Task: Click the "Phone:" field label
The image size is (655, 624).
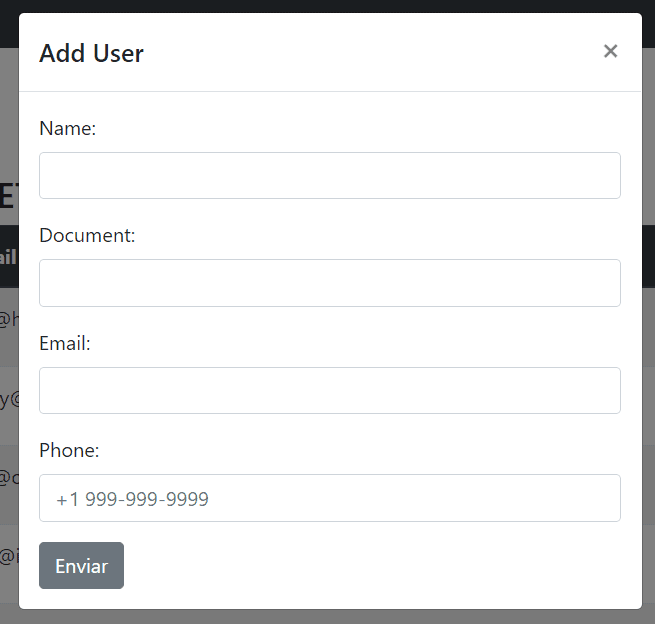Action: point(69,450)
